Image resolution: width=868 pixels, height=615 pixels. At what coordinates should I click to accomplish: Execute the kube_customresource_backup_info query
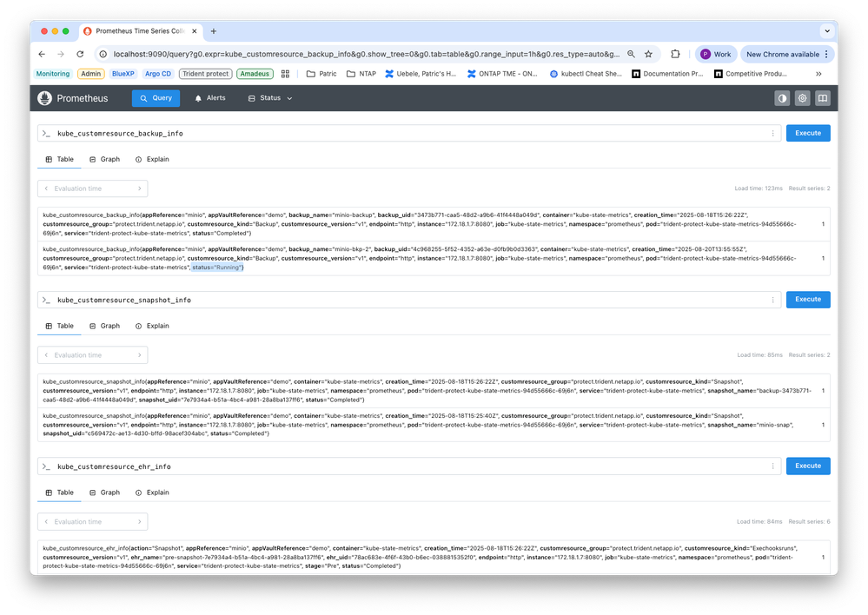tap(808, 134)
